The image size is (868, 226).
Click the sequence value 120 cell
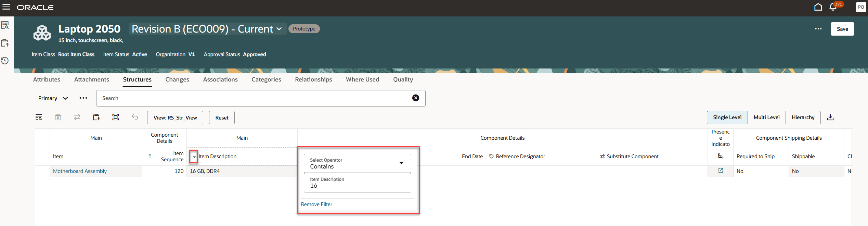pyautogui.click(x=165, y=171)
